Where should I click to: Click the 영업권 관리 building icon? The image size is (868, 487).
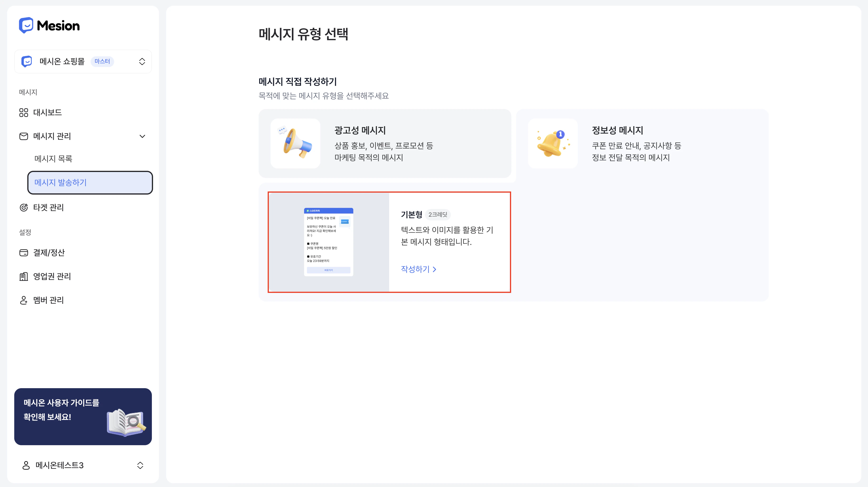point(23,277)
